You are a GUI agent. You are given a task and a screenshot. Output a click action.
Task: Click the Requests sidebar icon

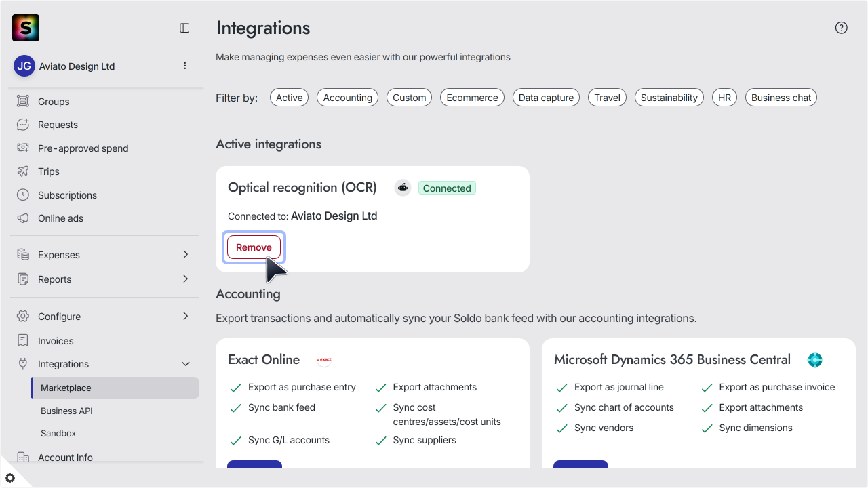(x=23, y=125)
